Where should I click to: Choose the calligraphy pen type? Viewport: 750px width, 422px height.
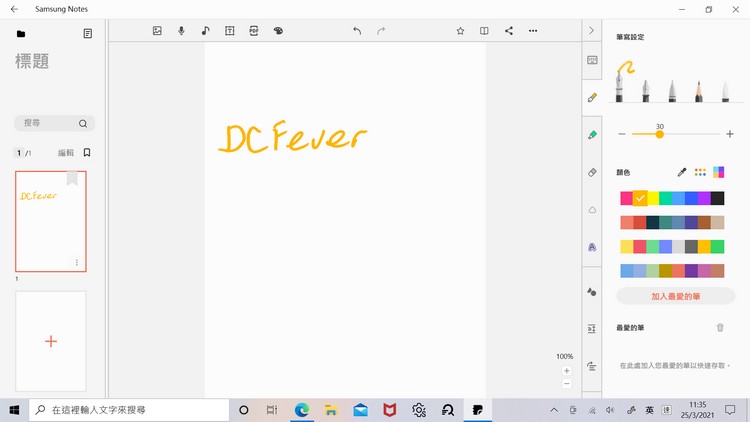pyautogui.click(x=646, y=90)
